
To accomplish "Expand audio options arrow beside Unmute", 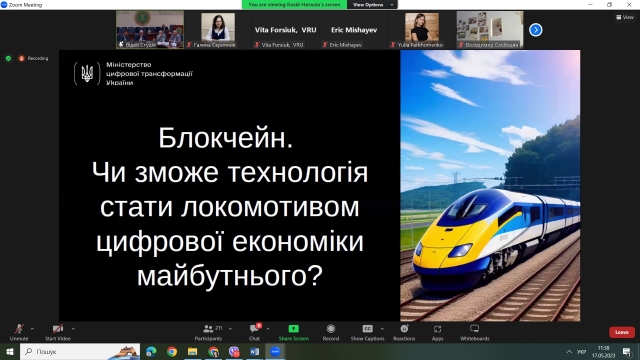I will pos(32,329).
